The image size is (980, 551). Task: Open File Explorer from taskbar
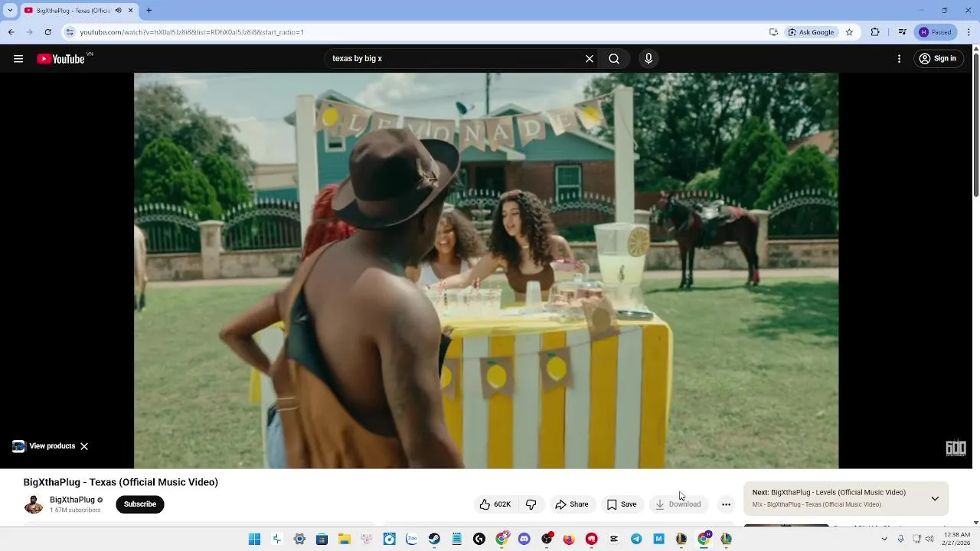click(345, 539)
